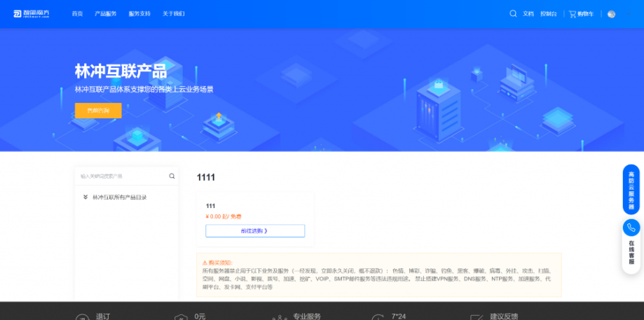Open the 服务支持 menu
Screen dimensions: 644x320
tap(139, 13)
